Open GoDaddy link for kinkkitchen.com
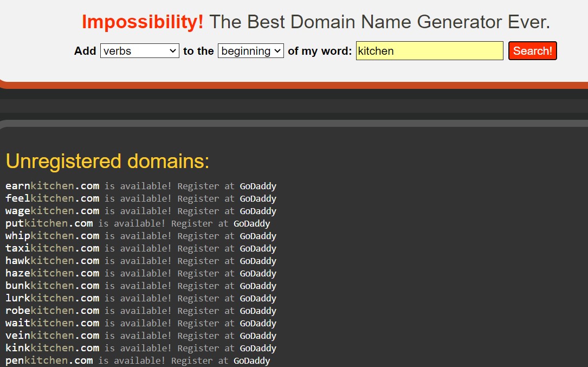Screen dimensions: 588x367 (258, 348)
